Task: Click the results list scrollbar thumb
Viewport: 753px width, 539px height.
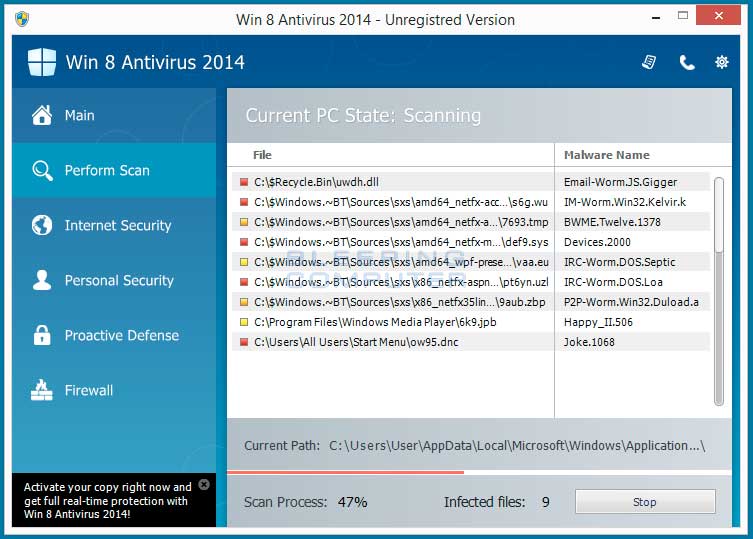Action: pos(718,215)
